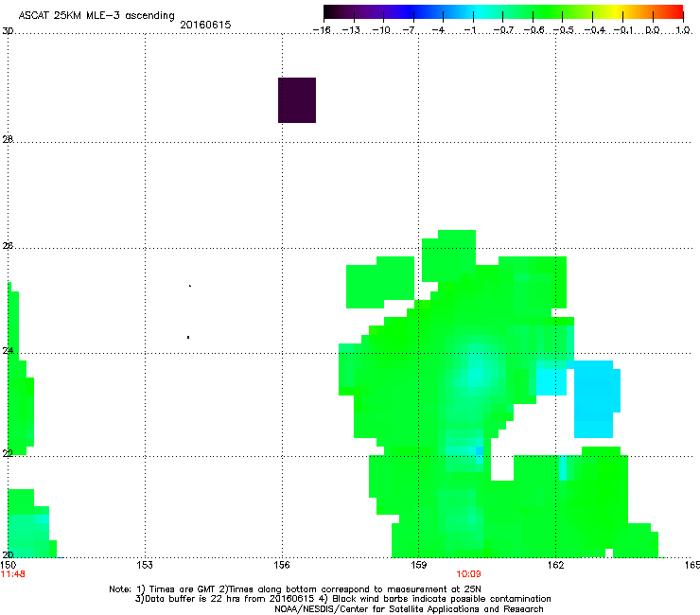Click the red time stamp 11:48

[12, 574]
